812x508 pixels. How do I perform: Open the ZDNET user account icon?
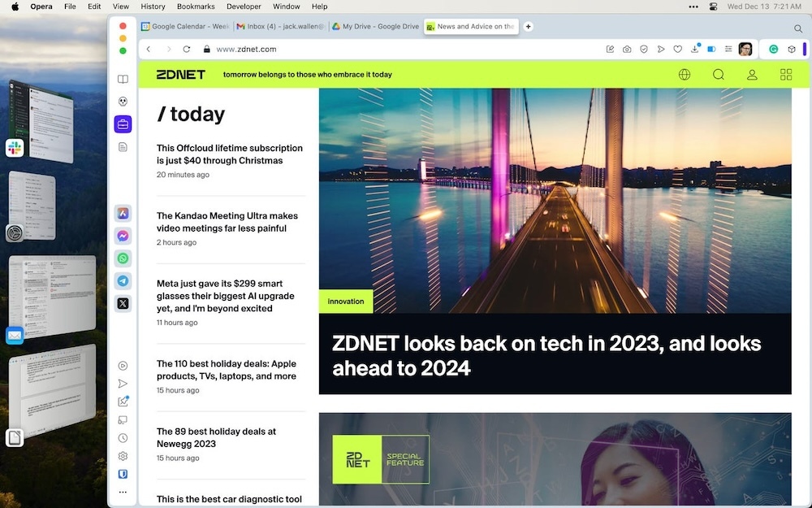coord(752,75)
